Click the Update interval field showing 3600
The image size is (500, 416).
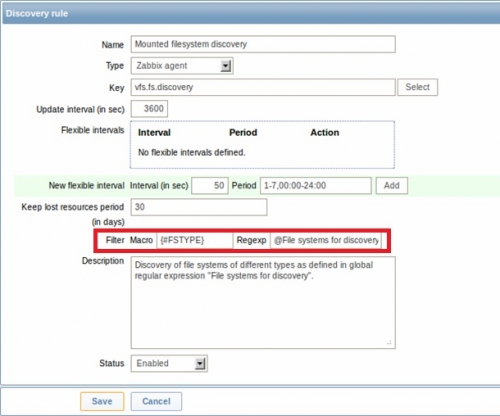149,109
